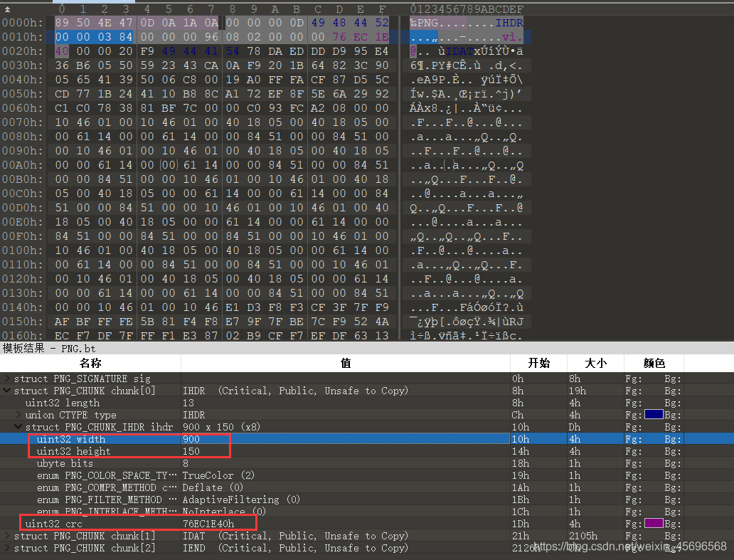This screenshot has height=560, width=734.
Task: Click the 开始 column header
Action: (538, 363)
